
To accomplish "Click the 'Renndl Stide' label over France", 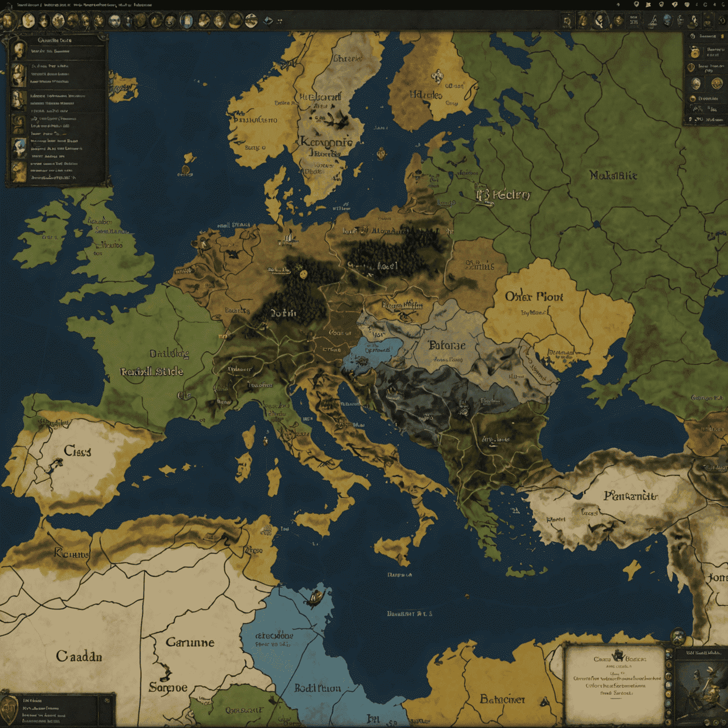I will pos(152,372).
